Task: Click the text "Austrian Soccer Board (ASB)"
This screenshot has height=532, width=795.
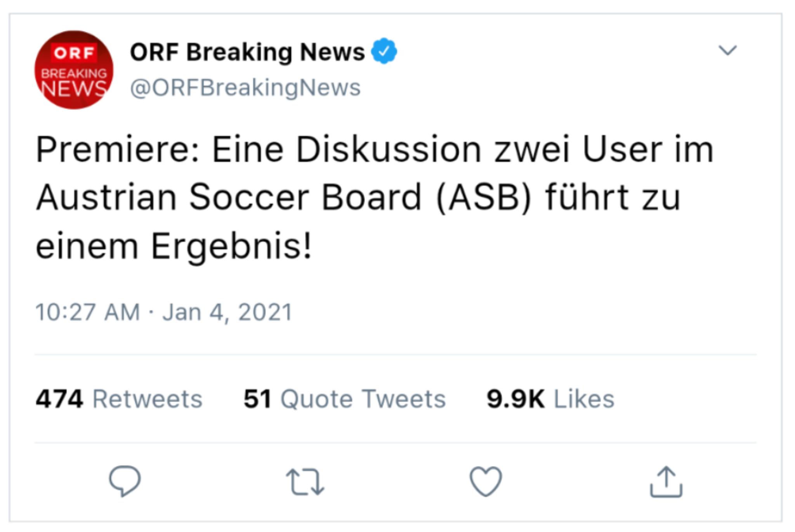Action: [283, 198]
